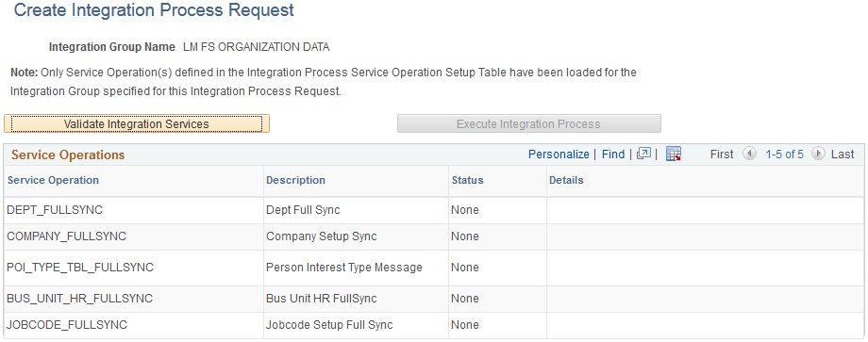Click the Integration Group Name label
Screen dimensions: 868x342
pos(112,47)
